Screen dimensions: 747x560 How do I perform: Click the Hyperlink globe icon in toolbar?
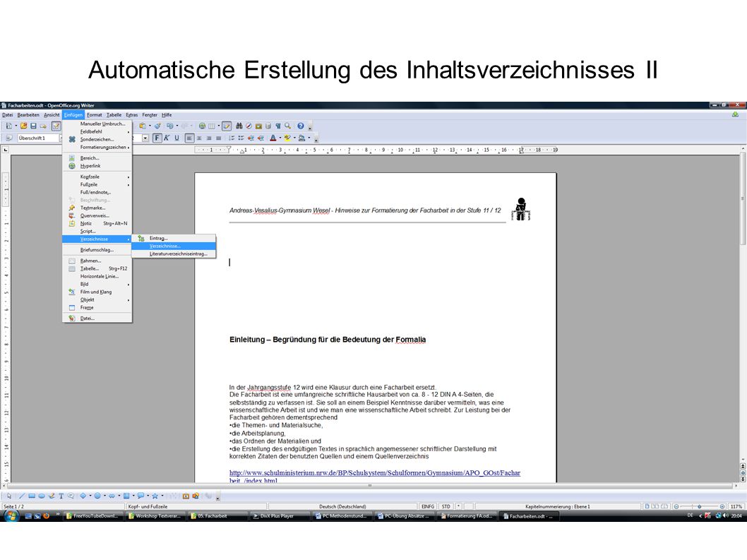[x=202, y=126]
